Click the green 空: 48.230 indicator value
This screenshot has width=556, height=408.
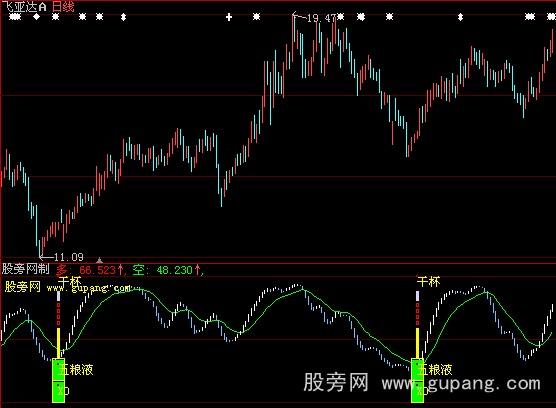(166, 270)
